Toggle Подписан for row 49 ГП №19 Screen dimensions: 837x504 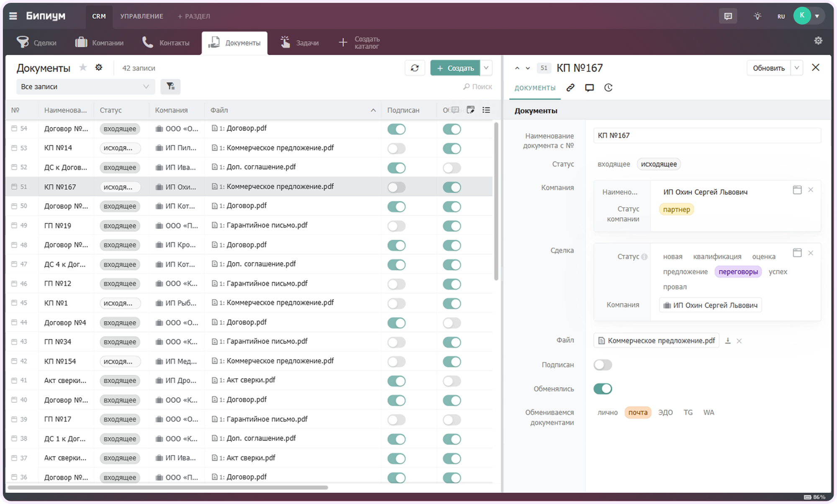[396, 226]
